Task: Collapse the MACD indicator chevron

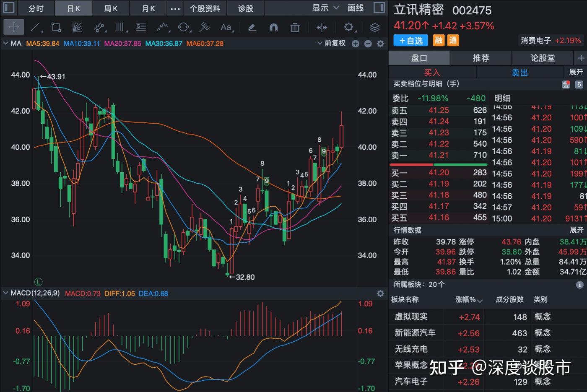Action: (5, 293)
